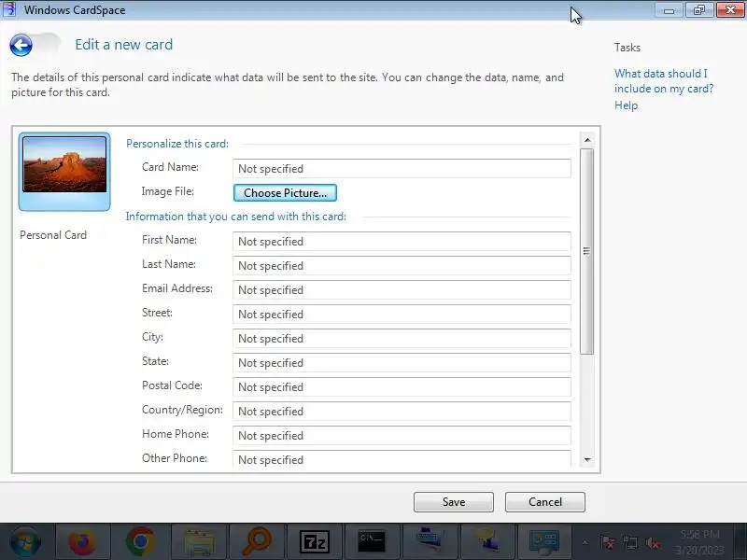747x560 pixels.
Task: Click the 'Edit a new card' heading
Action: 124,45
